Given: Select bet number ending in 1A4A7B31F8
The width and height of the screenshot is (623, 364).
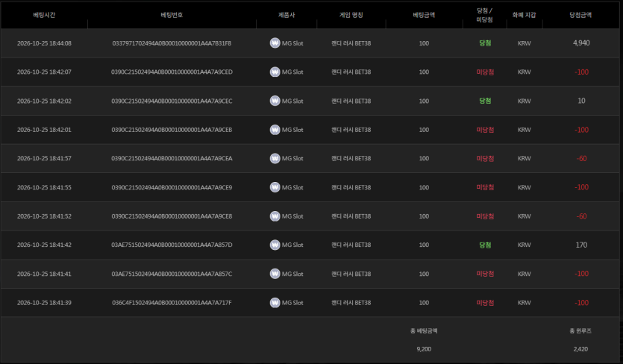Looking at the screenshot, I should pos(172,43).
